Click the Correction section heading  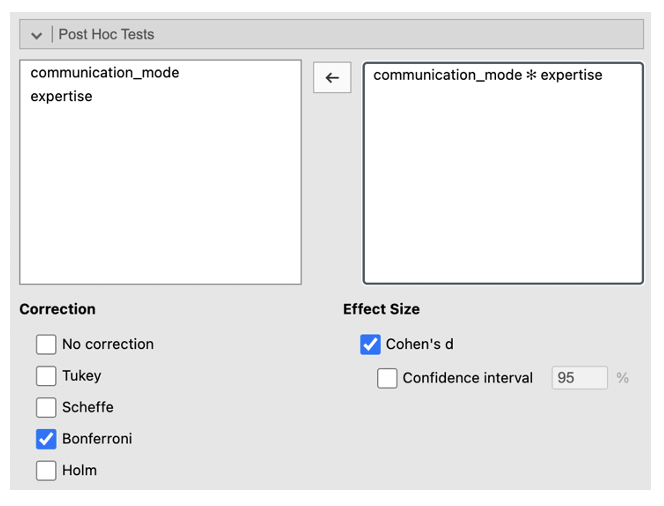coord(58,309)
